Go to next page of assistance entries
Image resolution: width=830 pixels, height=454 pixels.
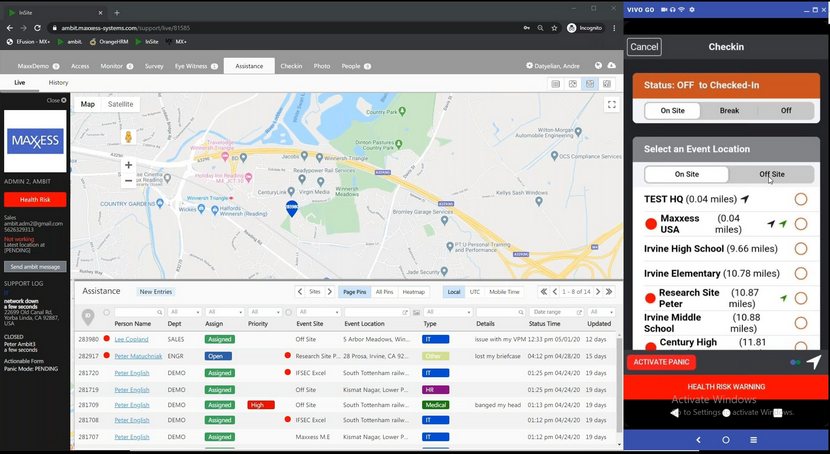(598, 292)
